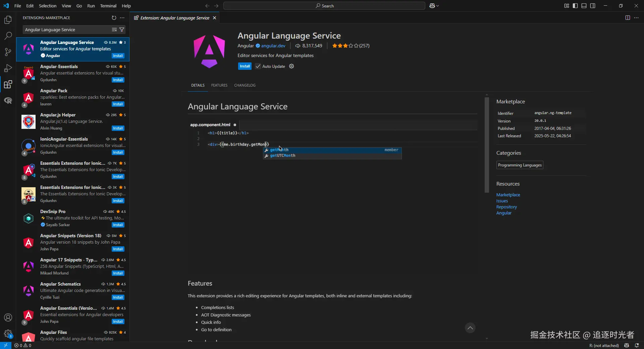Go back in navigation history
Image resolution: width=644 pixels, height=349 pixels.
[207, 6]
